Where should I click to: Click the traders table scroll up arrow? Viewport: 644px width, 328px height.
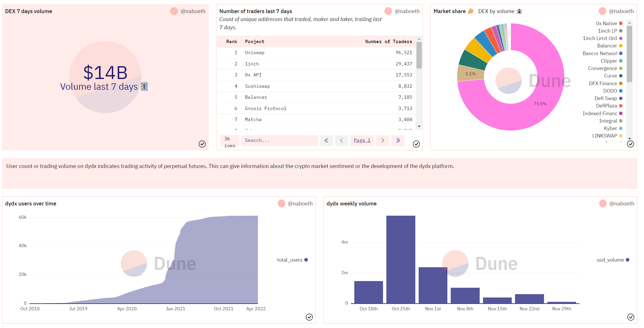coord(419,39)
